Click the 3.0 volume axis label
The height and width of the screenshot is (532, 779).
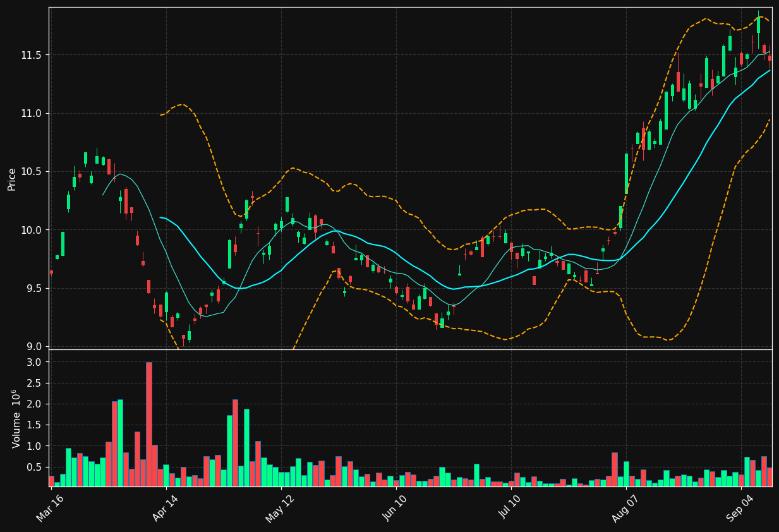[34, 362]
